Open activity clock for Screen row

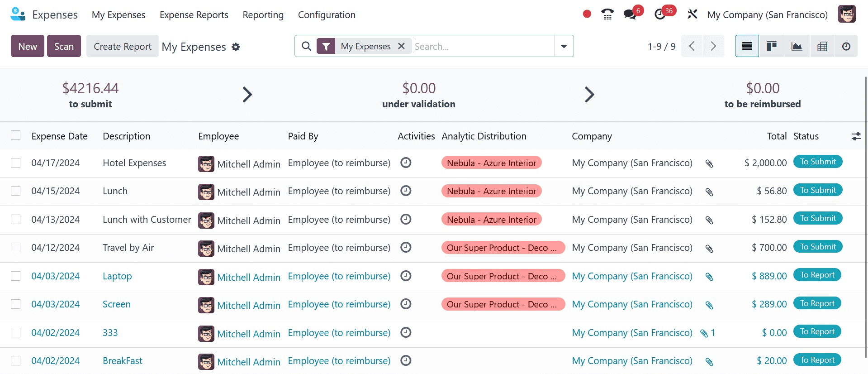pyautogui.click(x=406, y=304)
